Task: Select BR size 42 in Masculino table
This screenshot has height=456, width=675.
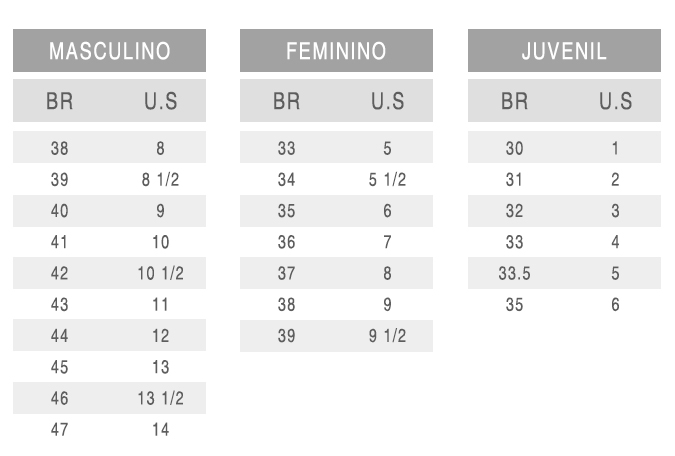Action: click(59, 273)
